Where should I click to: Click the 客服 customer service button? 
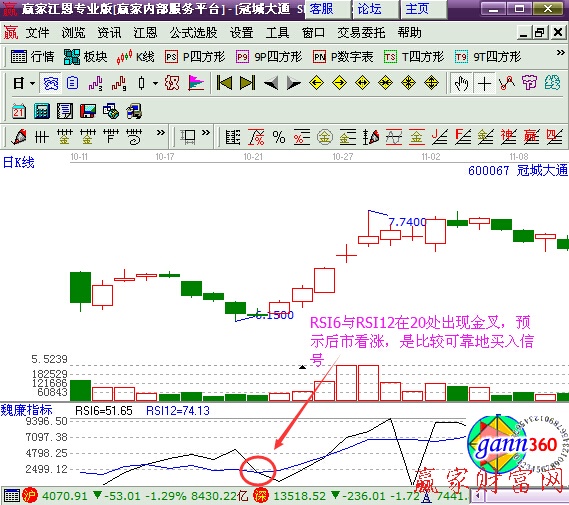pos(328,9)
